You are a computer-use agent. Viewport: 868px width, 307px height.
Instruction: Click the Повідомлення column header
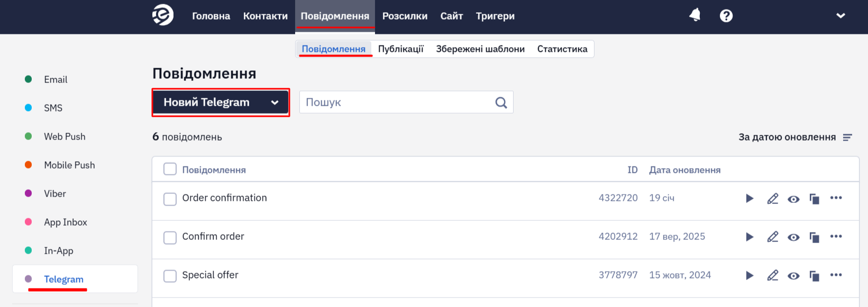click(214, 170)
